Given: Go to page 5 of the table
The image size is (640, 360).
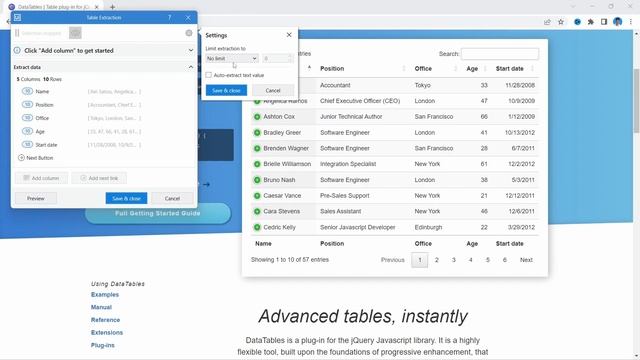Looking at the screenshot, I should (488, 260).
